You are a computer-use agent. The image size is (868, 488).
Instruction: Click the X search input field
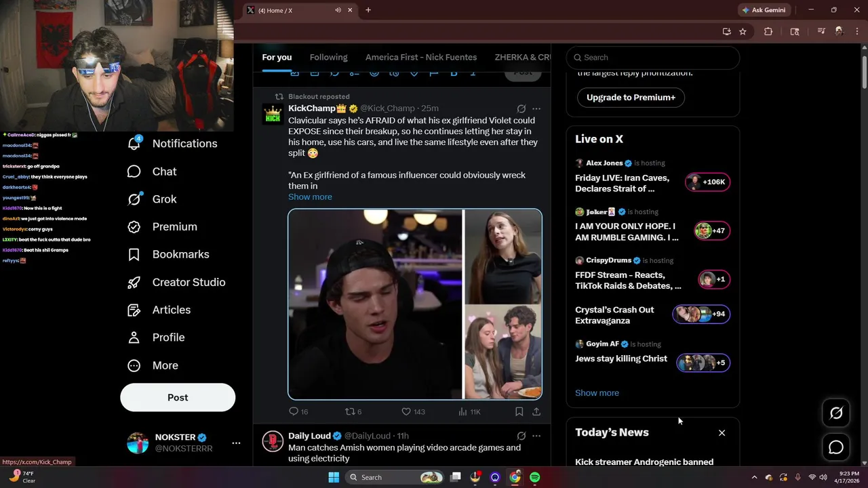coord(653,58)
